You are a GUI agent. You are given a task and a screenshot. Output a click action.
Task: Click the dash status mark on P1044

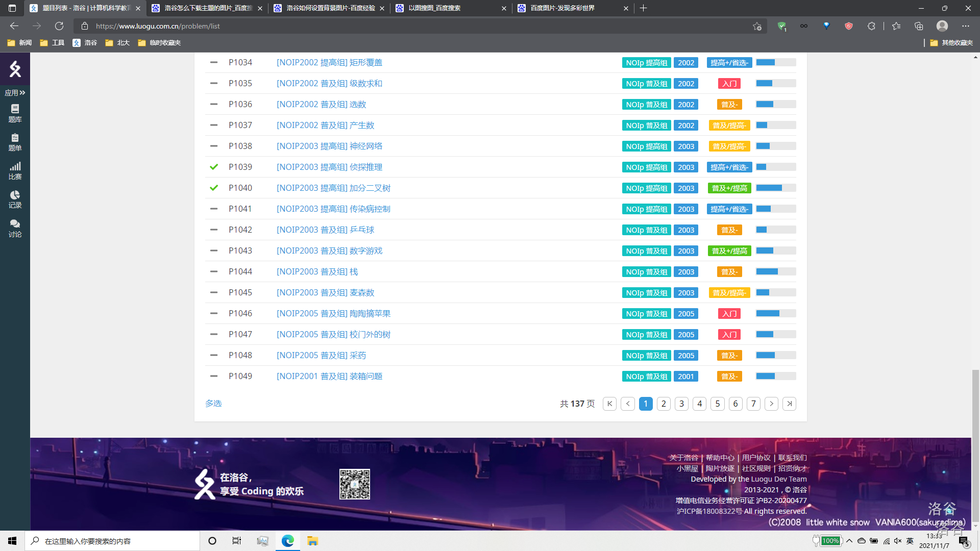click(x=214, y=271)
